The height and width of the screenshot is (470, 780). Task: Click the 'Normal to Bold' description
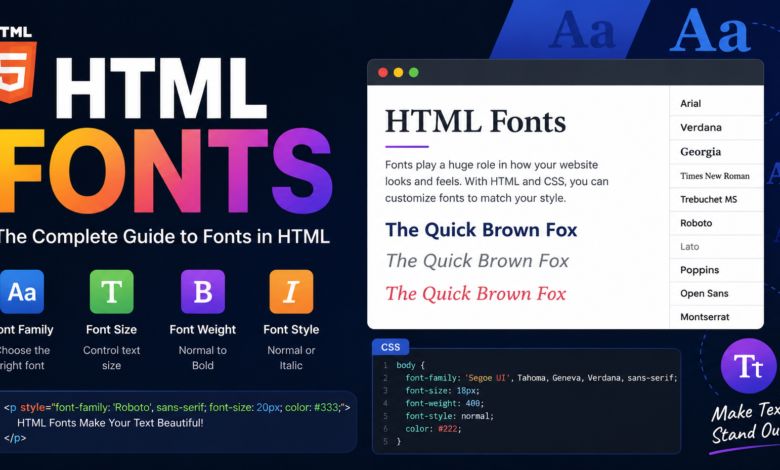click(x=202, y=358)
